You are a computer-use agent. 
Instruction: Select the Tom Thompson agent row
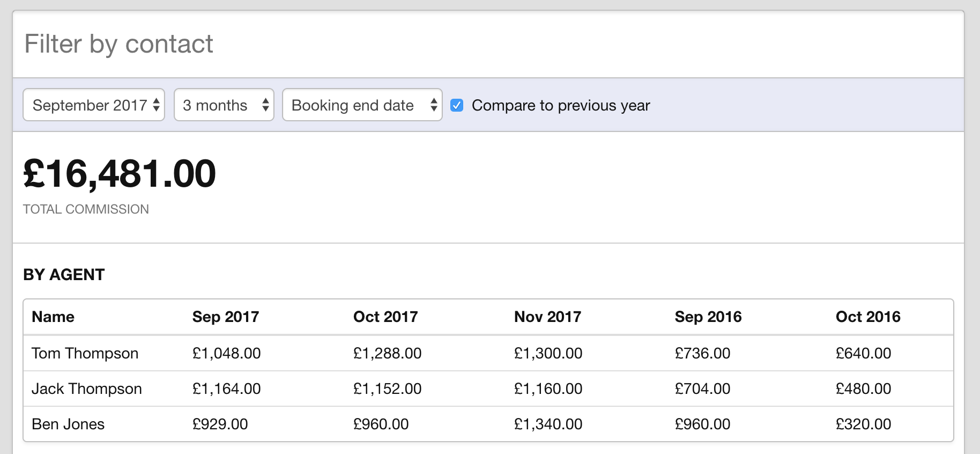tap(488, 353)
